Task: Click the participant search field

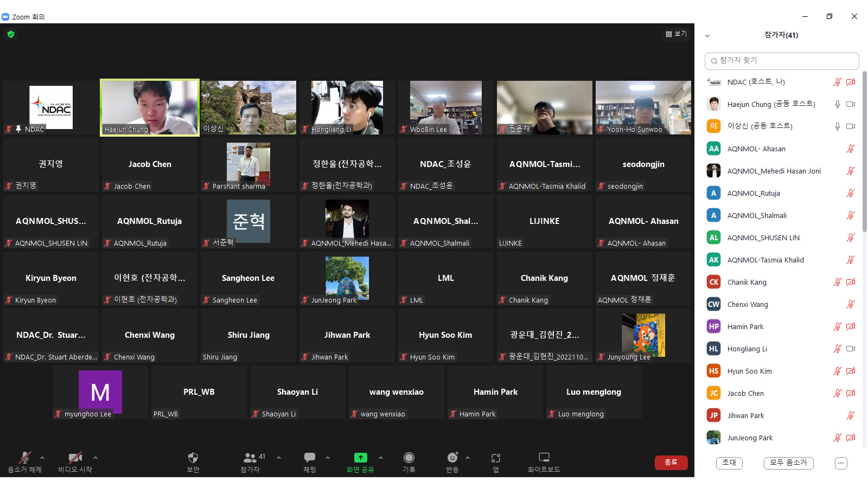Action: pyautogui.click(x=782, y=61)
